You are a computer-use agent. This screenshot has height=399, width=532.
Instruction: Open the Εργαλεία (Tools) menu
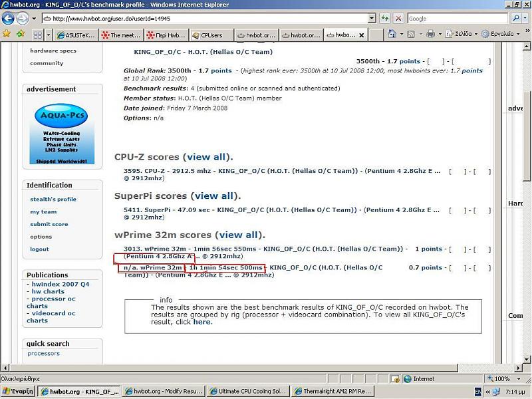click(x=501, y=34)
